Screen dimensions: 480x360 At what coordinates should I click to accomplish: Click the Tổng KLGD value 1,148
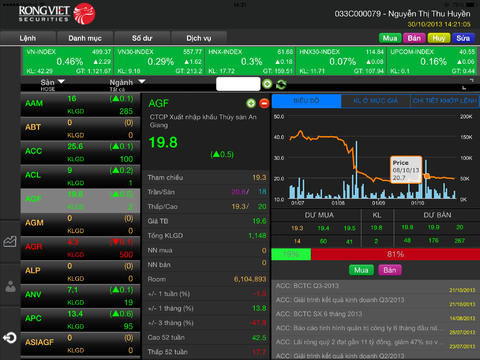tap(257, 236)
